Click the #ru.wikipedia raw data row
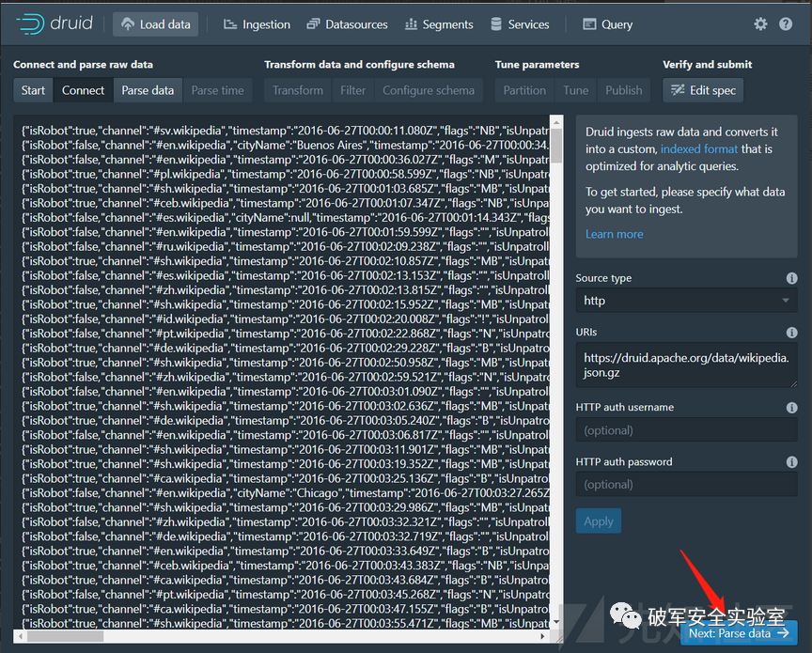The width and height of the screenshot is (812, 653). [x=286, y=246]
